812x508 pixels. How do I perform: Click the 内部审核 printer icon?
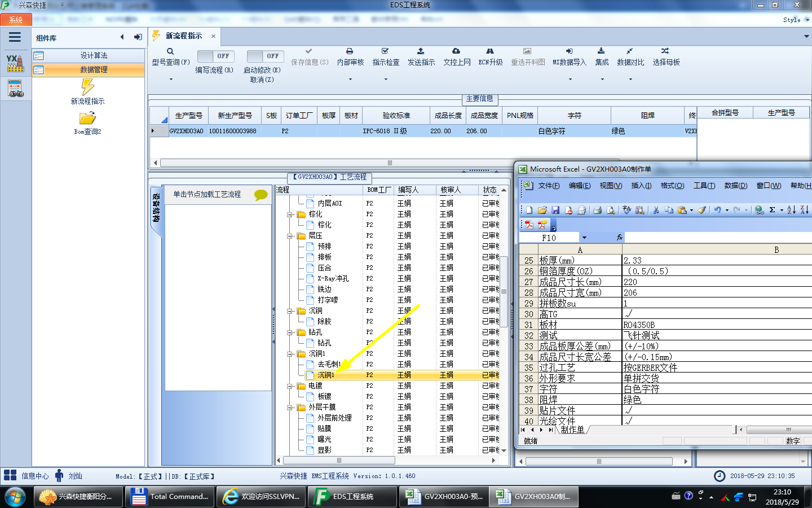350,51
